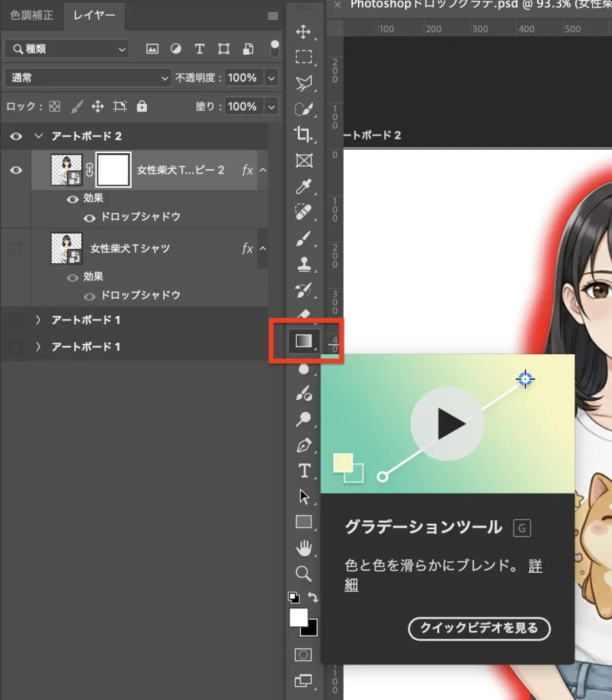Select the Move tool
Screen dimensions: 612x700
(303, 31)
